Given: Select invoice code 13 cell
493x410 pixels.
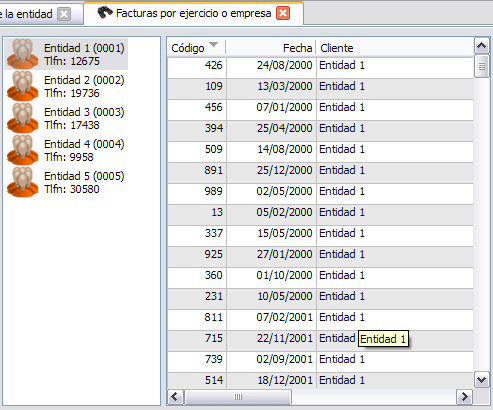Looking at the screenshot, I should [197, 215].
